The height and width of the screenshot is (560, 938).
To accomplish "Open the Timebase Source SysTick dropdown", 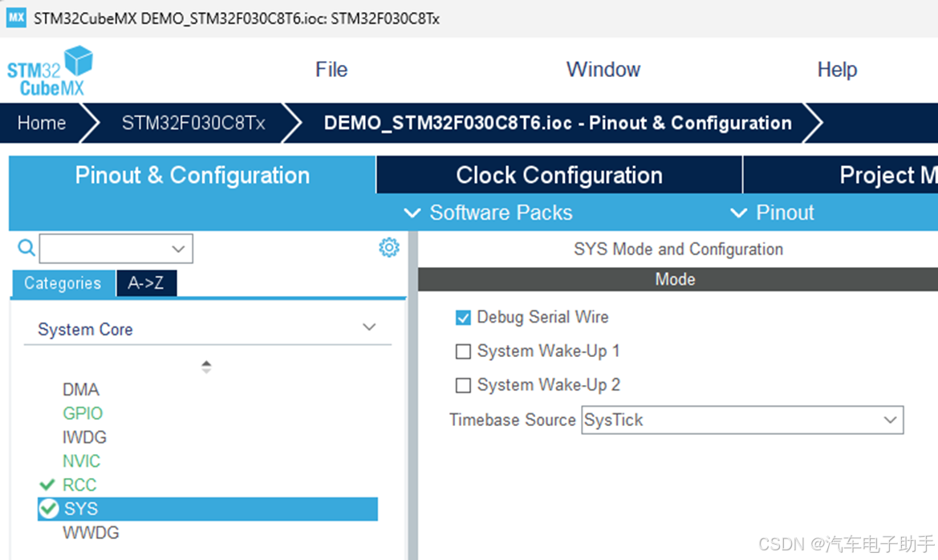I will coord(741,420).
